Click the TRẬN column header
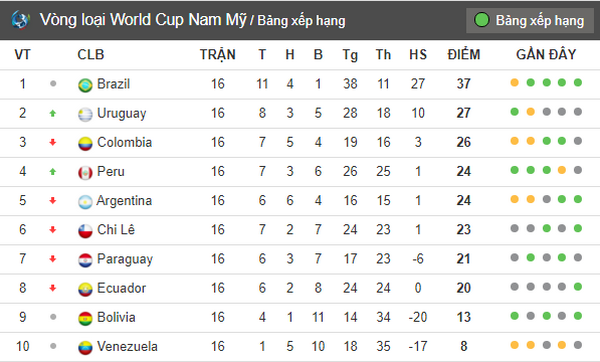 217,54
